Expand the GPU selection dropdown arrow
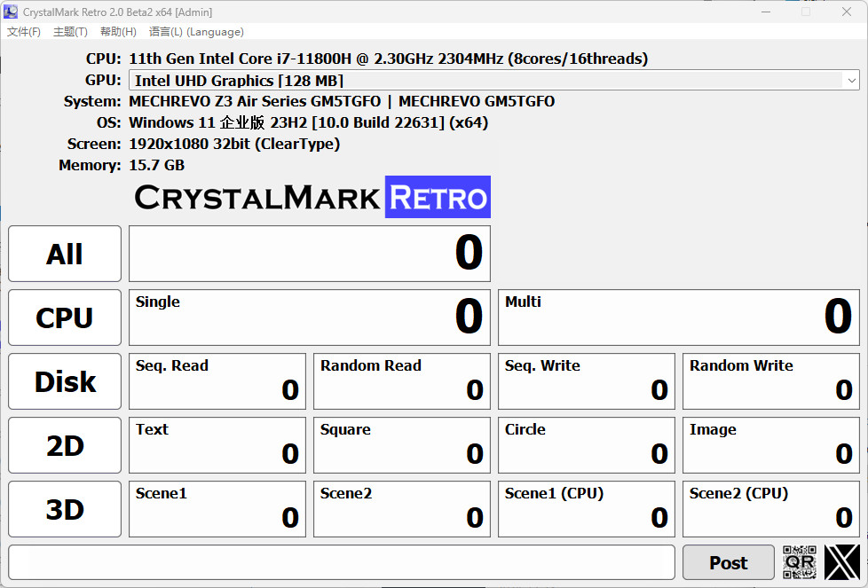Viewport: 868px width, 588px height. 851,81
